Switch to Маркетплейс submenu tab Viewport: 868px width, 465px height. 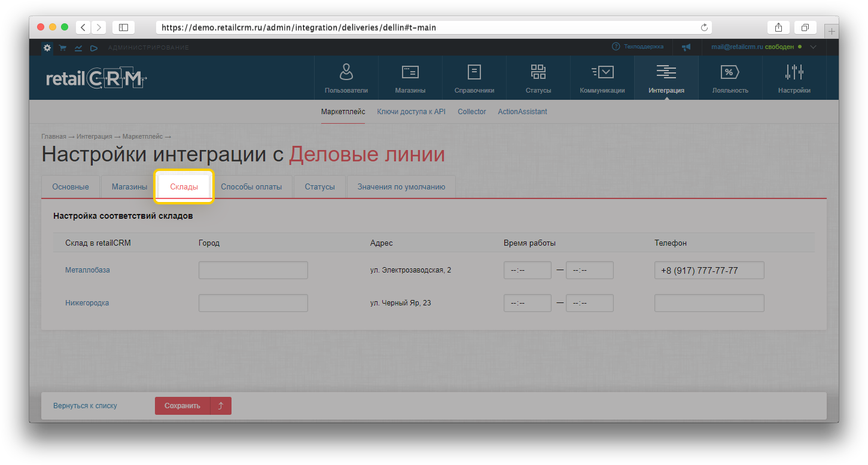pos(343,112)
